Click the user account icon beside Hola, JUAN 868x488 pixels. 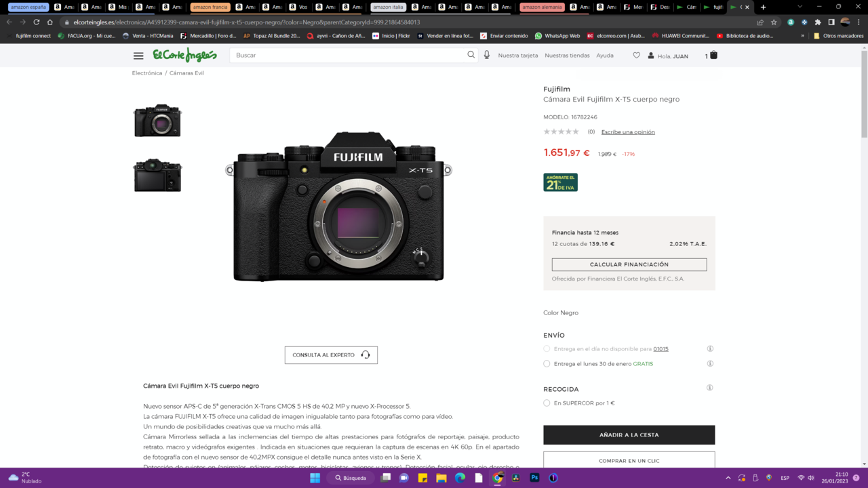651,56
